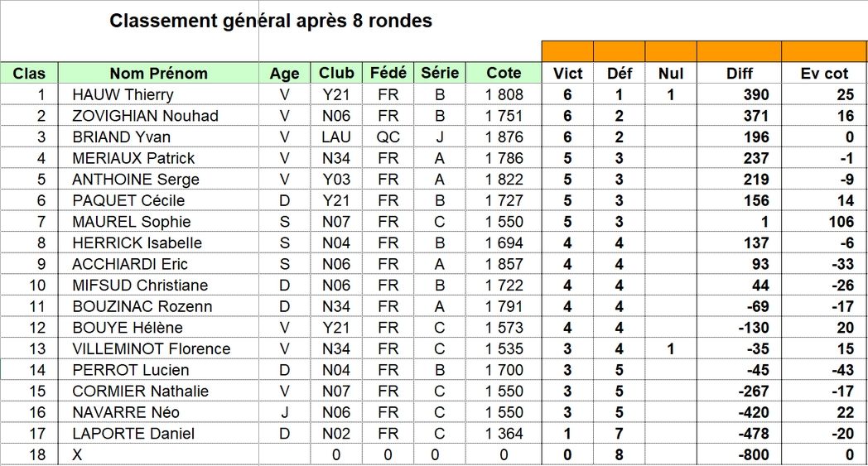Click the Age cell 'J' for NAVARRE Néo
The image size is (868, 466).
pyautogui.click(x=285, y=412)
